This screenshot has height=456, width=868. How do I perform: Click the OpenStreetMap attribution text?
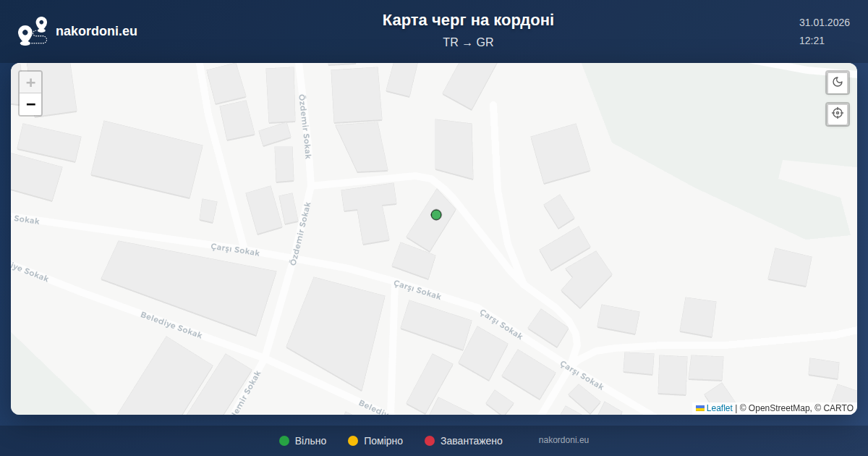click(779, 408)
